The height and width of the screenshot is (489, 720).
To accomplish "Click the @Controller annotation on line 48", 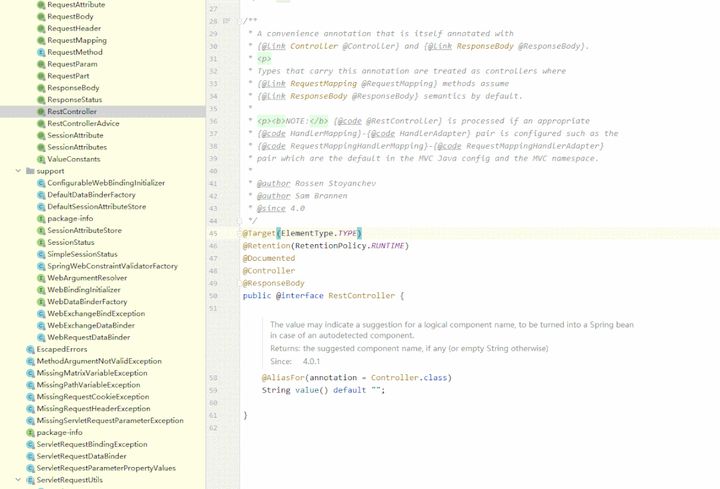I will (269, 271).
